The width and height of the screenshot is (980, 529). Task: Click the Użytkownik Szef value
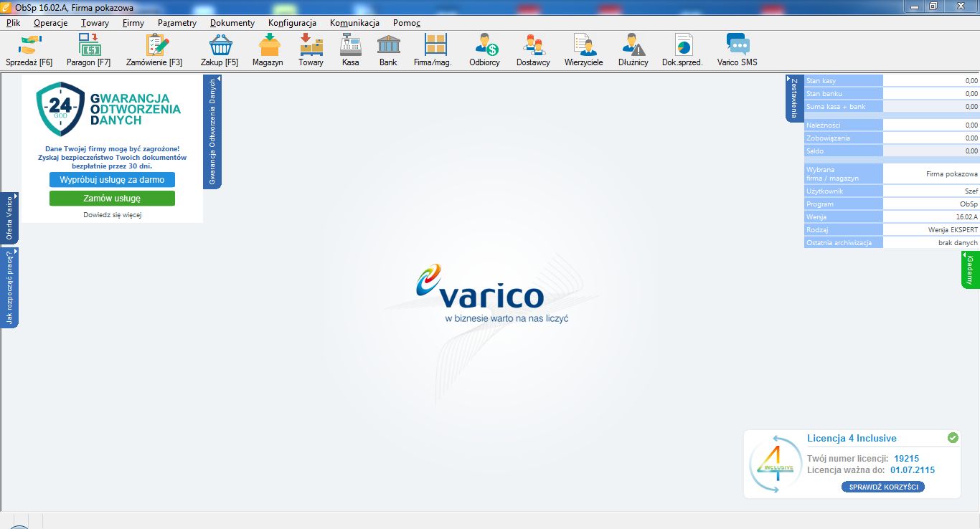pos(931,191)
